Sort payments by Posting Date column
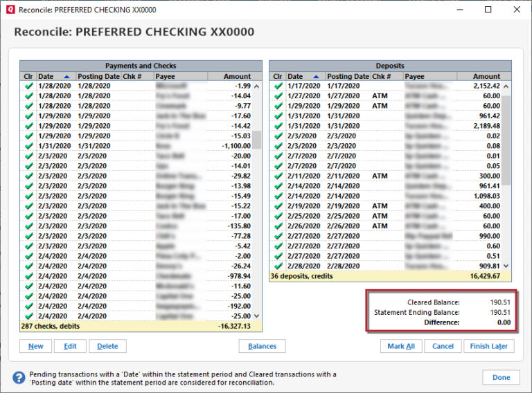The image size is (532, 393). click(x=98, y=76)
